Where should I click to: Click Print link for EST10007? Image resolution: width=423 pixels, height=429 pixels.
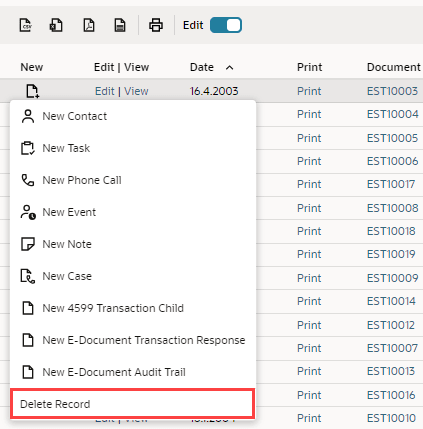pyautogui.click(x=309, y=348)
